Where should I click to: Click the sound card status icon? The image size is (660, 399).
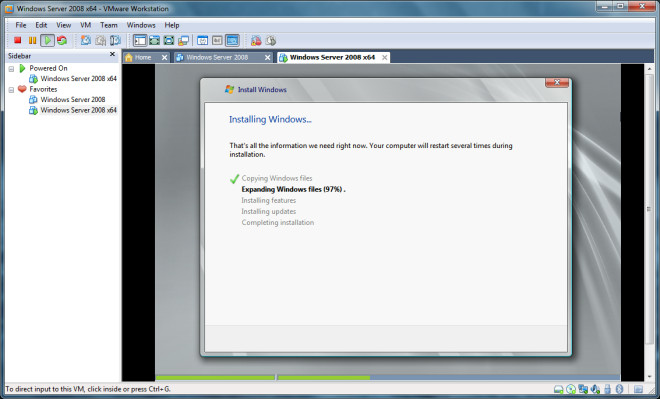[x=595, y=389]
